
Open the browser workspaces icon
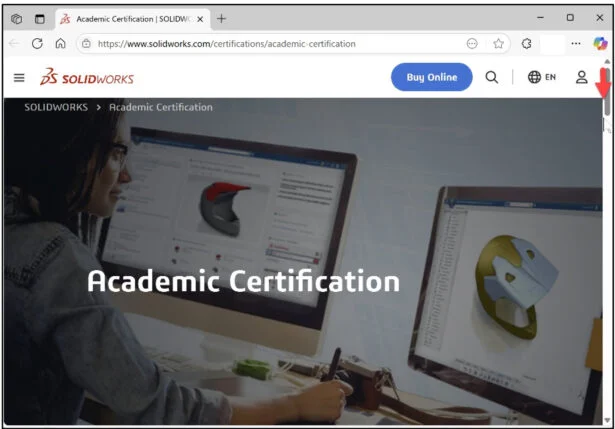coord(16,19)
